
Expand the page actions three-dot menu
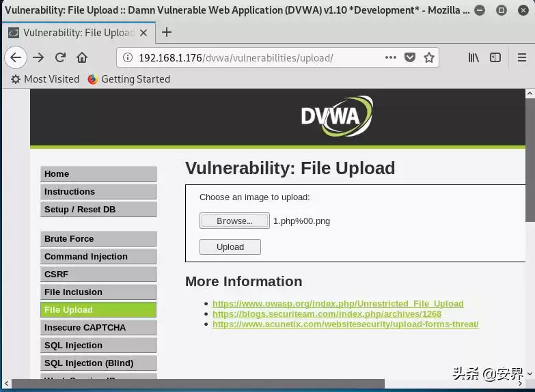point(391,58)
